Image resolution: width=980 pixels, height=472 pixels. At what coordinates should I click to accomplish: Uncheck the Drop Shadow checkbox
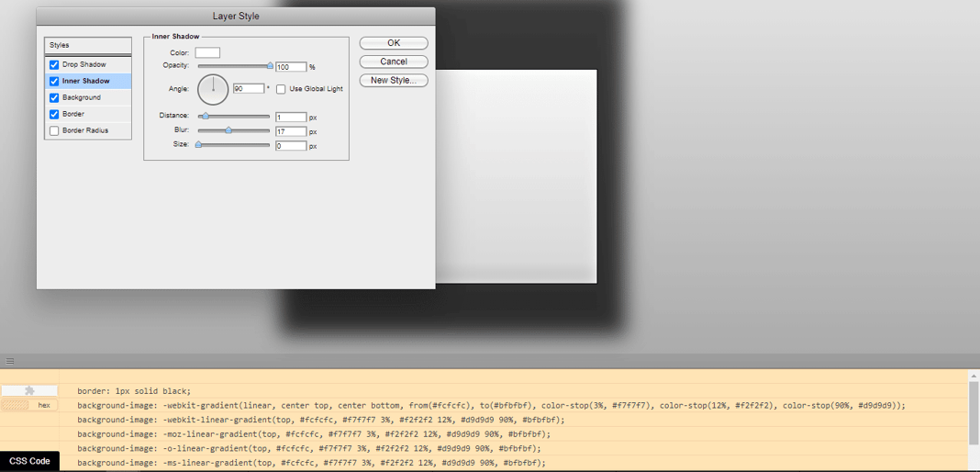[x=54, y=65]
